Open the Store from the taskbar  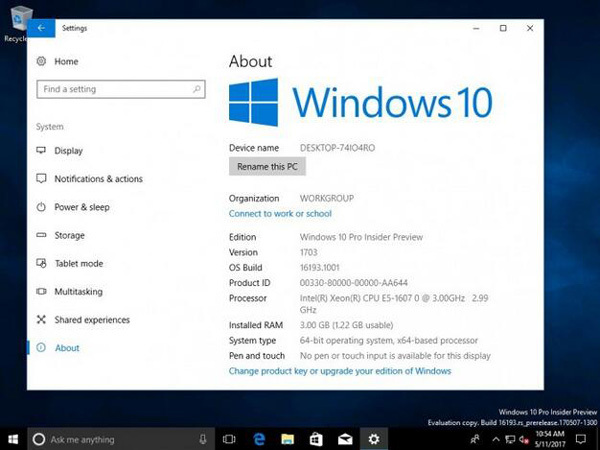tap(316, 439)
